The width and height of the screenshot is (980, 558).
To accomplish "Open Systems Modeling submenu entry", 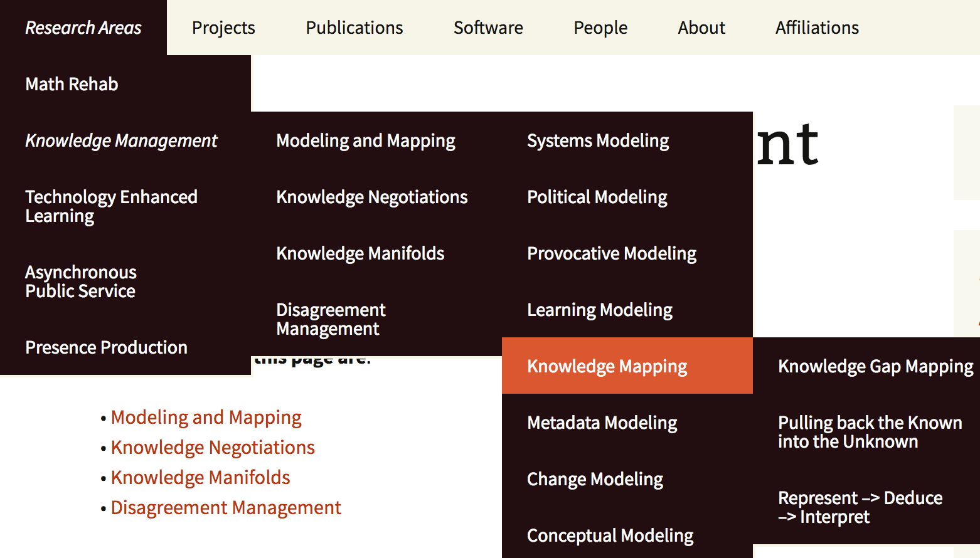I will (597, 140).
